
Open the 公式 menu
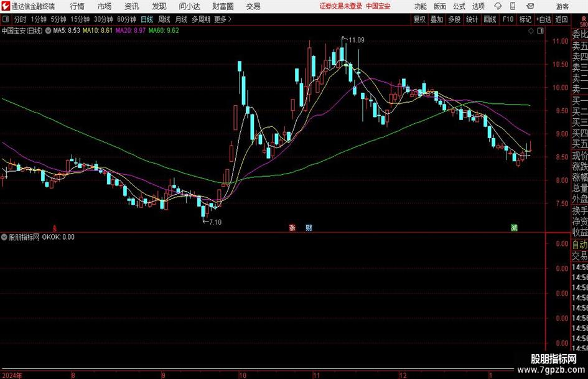tap(459, 6)
